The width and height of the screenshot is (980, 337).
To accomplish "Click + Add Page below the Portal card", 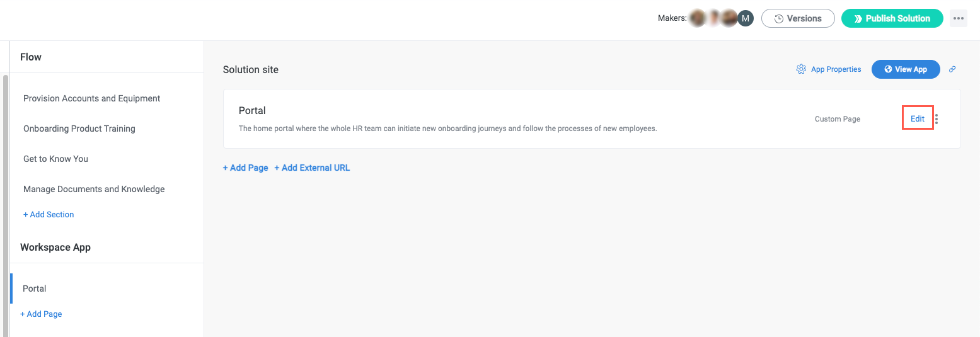I will 245,168.
